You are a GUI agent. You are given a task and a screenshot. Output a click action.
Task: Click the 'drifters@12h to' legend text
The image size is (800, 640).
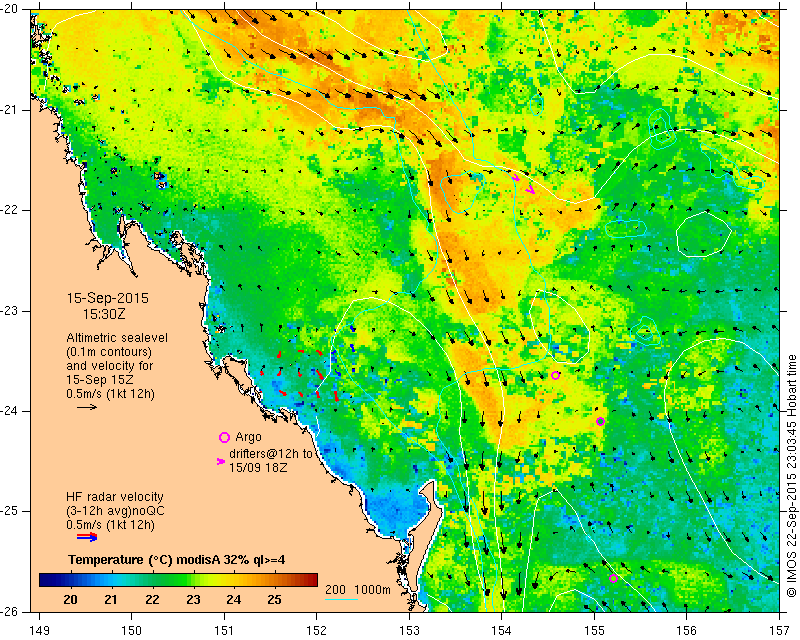(271, 453)
